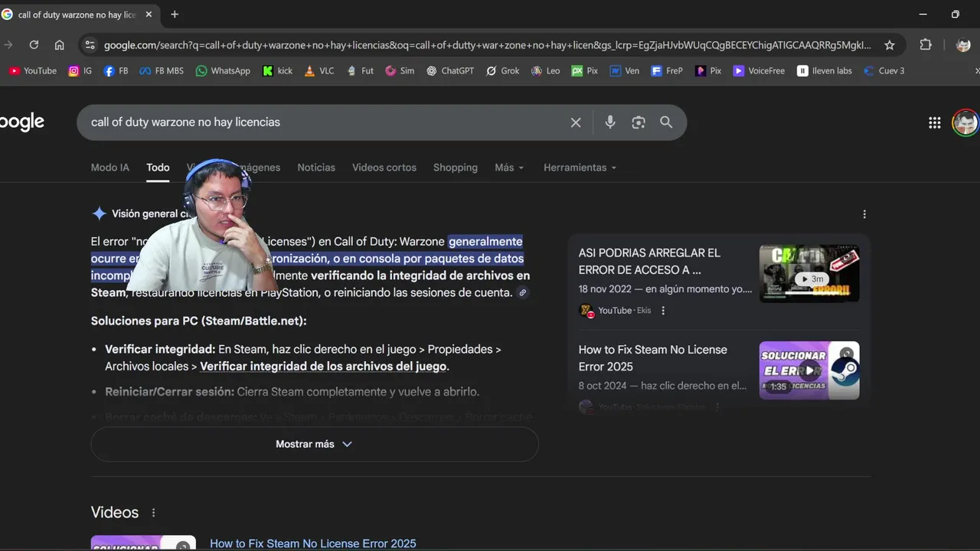Expand the Más search filter menu
Viewport: 980px width, 551px height.
pyautogui.click(x=509, y=168)
